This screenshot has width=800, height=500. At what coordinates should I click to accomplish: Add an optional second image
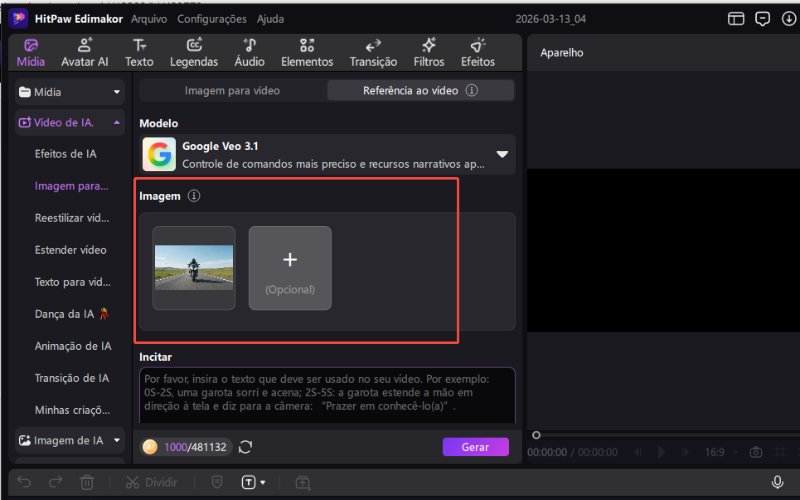[290, 268]
